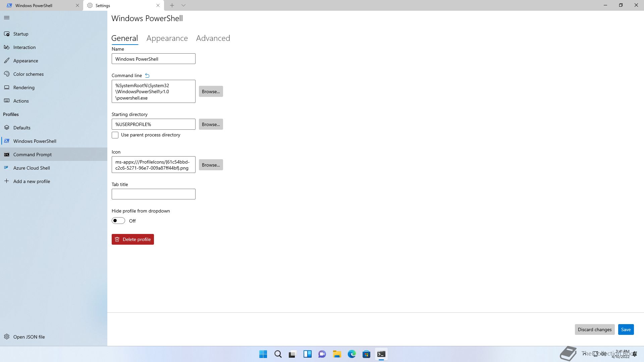Image resolution: width=644 pixels, height=362 pixels.
Task: Click the gear icon for Open JSON file
Action: coord(7,337)
